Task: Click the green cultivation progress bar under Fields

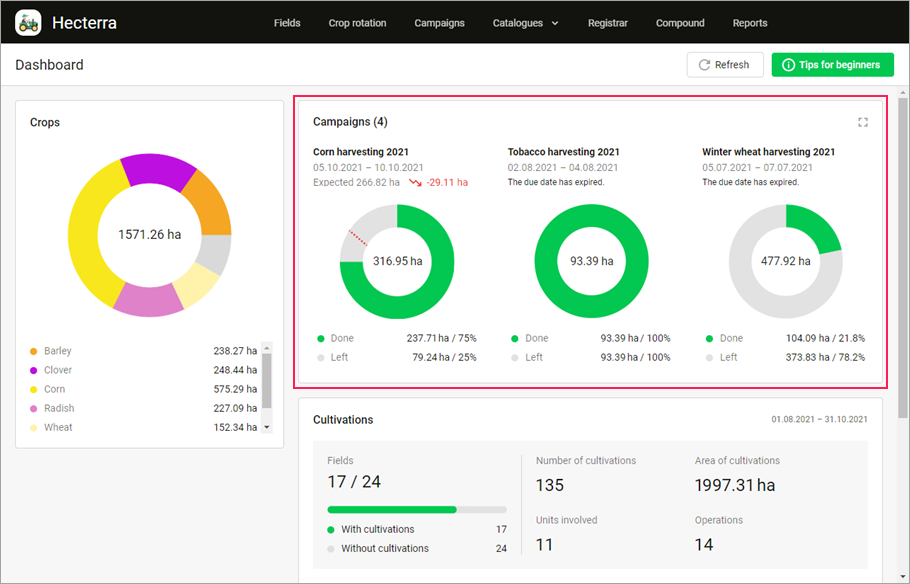Action: click(x=392, y=509)
